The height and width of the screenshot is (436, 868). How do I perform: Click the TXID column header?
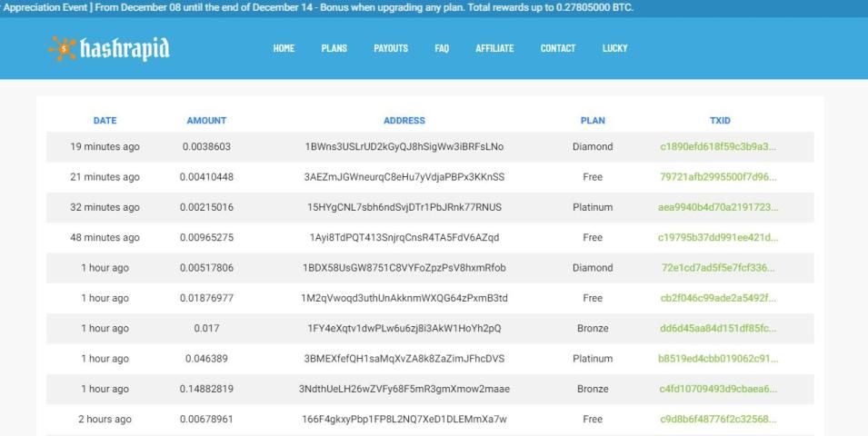(720, 120)
